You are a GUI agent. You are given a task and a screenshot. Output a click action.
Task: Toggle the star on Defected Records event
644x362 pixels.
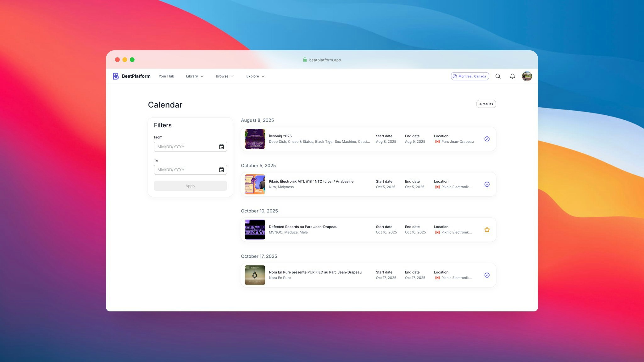tap(487, 230)
